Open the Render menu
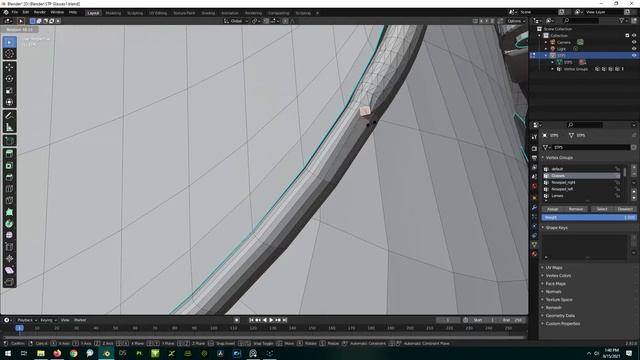Screen dimensions: 640x360 pos(40,12)
